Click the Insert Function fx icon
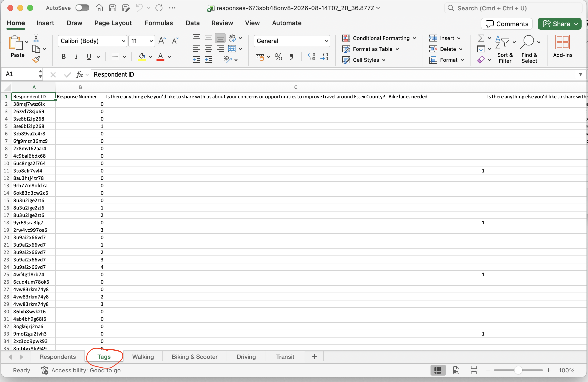The image size is (588, 382). pos(79,74)
